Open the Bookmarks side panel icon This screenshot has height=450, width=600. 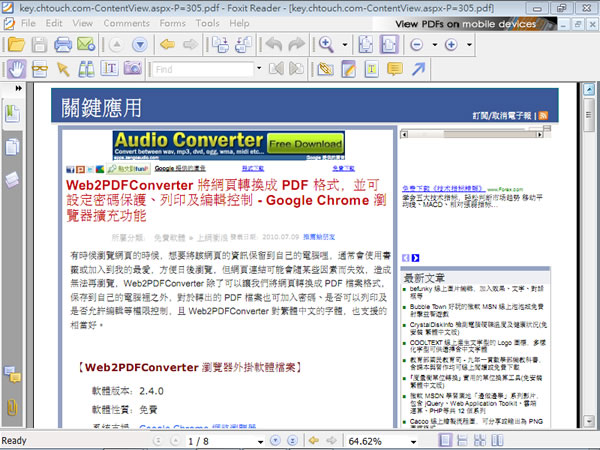[14, 115]
